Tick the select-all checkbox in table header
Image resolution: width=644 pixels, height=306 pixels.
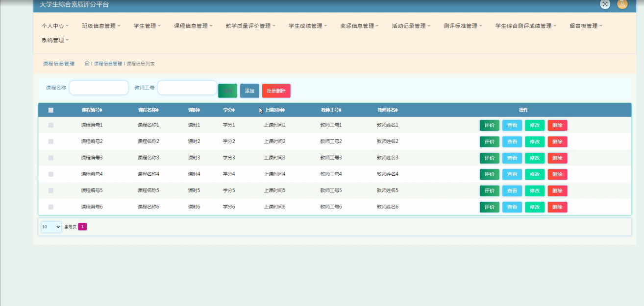[51, 110]
